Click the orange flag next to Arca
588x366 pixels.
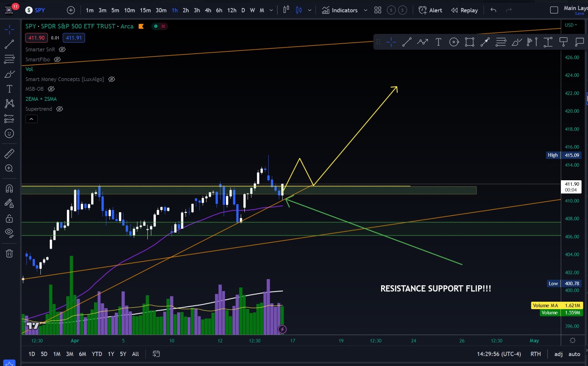[x=141, y=26]
